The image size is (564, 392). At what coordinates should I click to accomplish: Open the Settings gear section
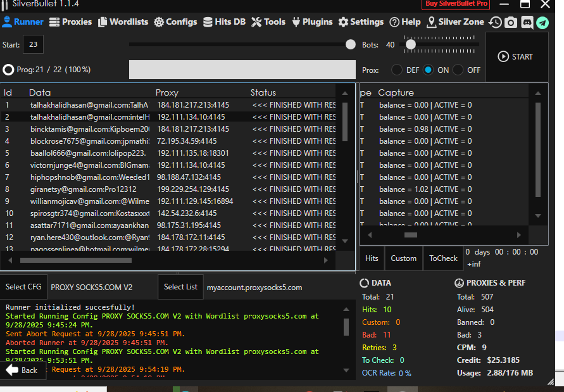pos(361,22)
